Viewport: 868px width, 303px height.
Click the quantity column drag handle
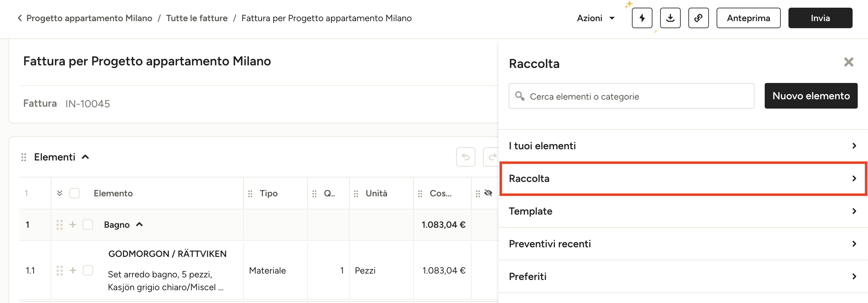(x=314, y=194)
